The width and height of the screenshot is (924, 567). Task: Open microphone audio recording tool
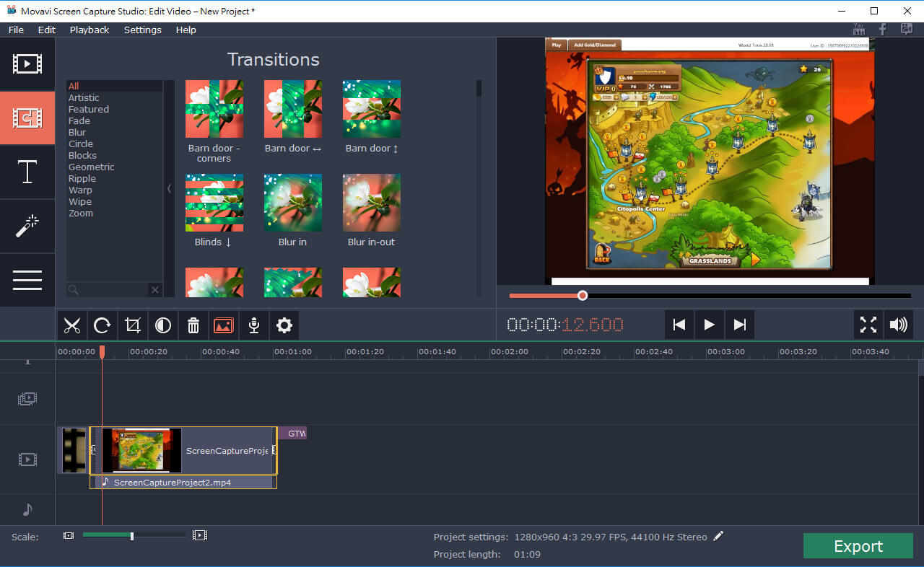coord(254,325)
